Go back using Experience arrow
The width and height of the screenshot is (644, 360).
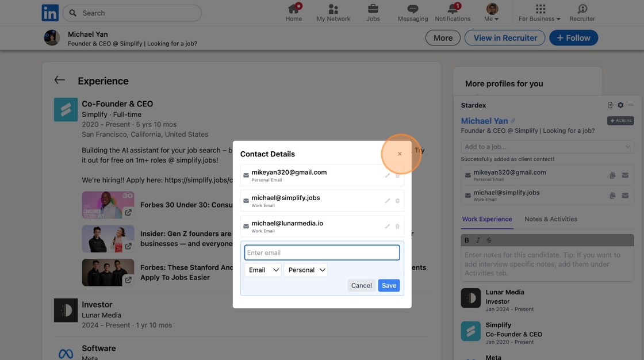pos(60,80)
